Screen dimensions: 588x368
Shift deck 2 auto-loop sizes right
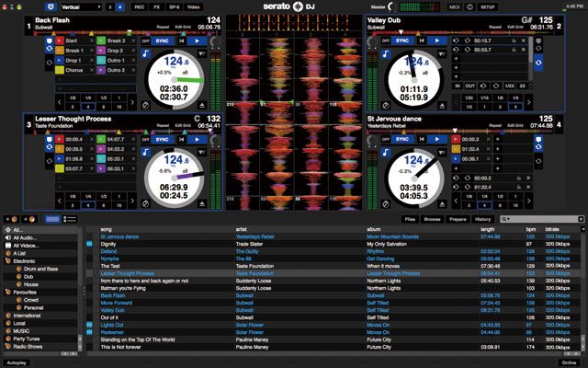(528, 102)
